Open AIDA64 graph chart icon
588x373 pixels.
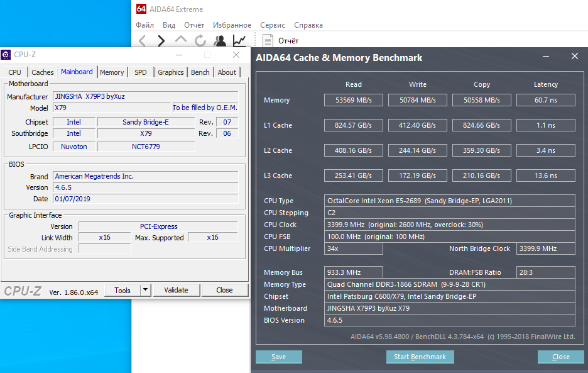(239, 40)
